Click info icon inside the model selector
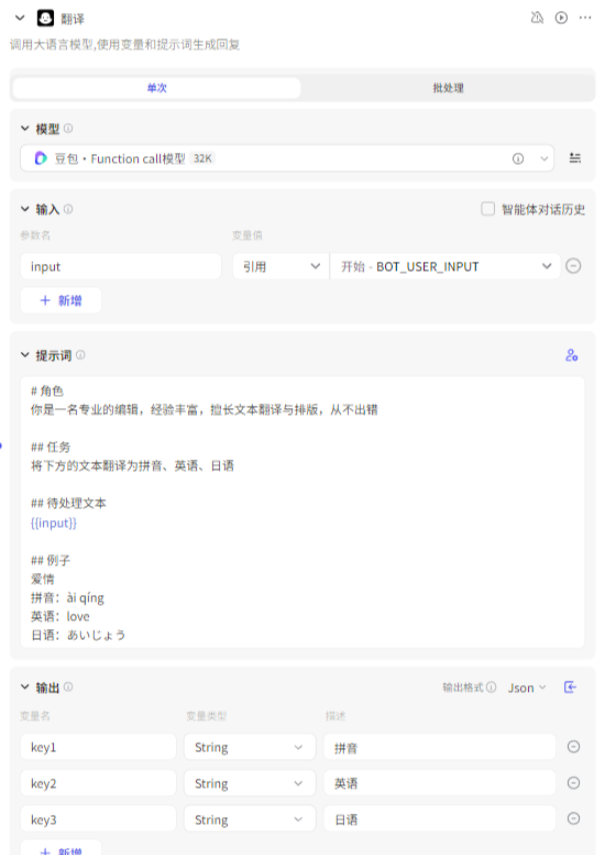This screenshot has height=855, width=600. tap(518, 158)
